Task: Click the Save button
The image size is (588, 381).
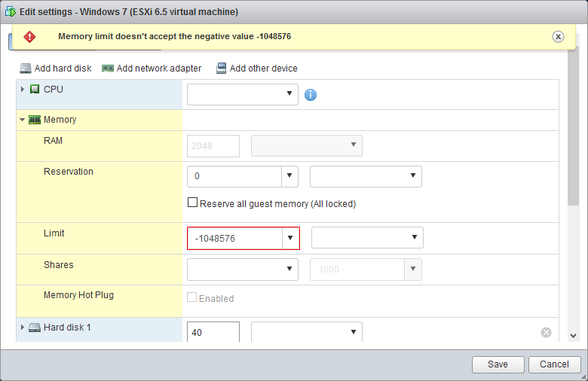Action: pos(498,364)
